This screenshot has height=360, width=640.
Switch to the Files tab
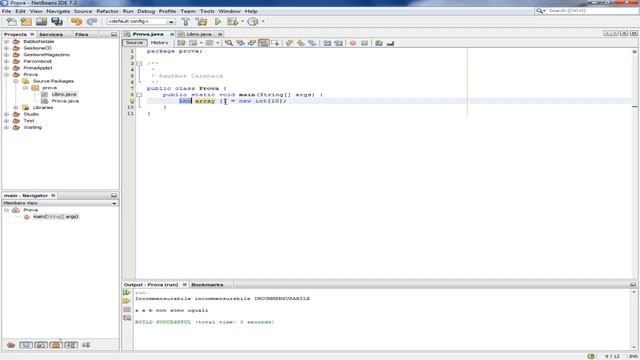82,35
